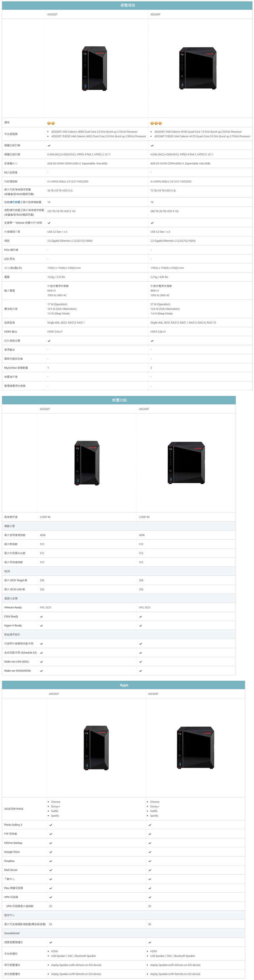Click the iSCSI section heading row
This screenshot has width=254, height=980.
pos(119,571)
